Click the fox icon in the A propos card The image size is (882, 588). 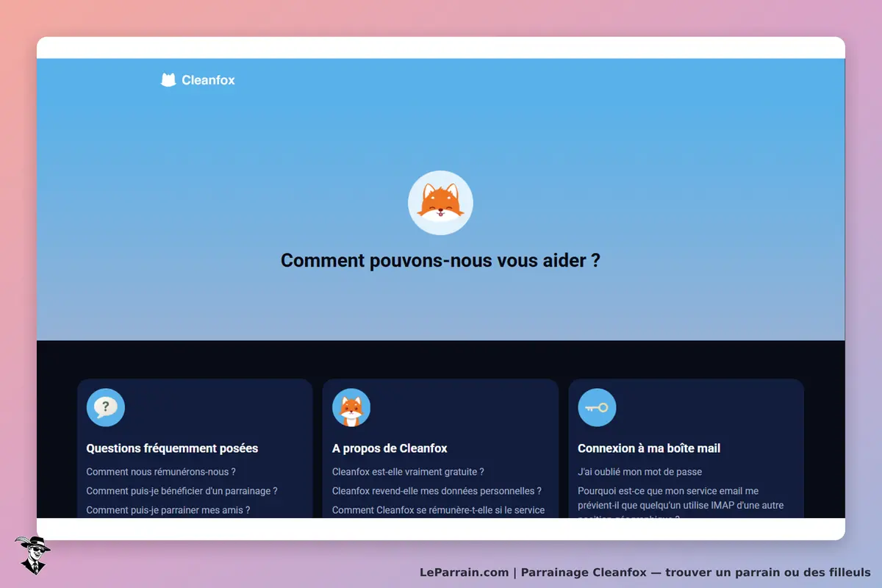coord(351,407)
